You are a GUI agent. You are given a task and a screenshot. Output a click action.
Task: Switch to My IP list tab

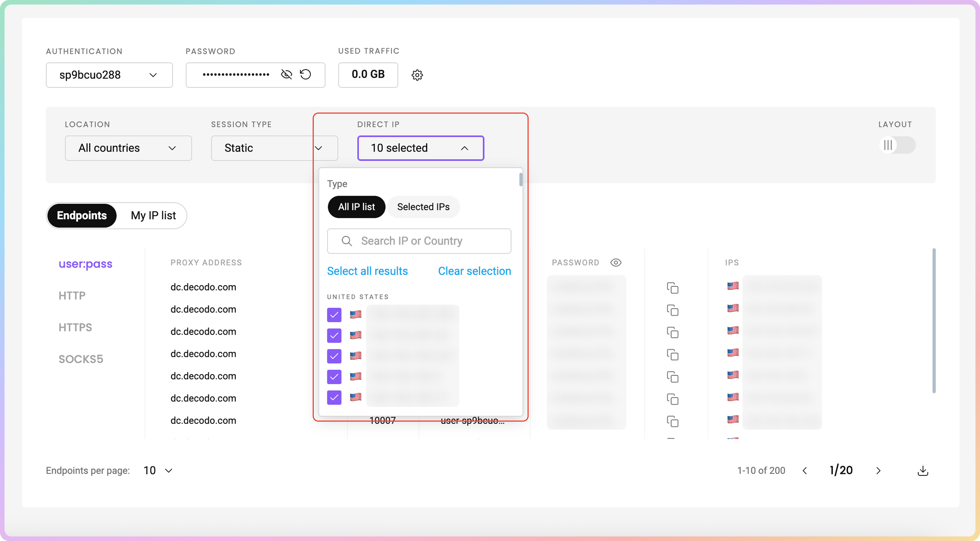[153, 215]
